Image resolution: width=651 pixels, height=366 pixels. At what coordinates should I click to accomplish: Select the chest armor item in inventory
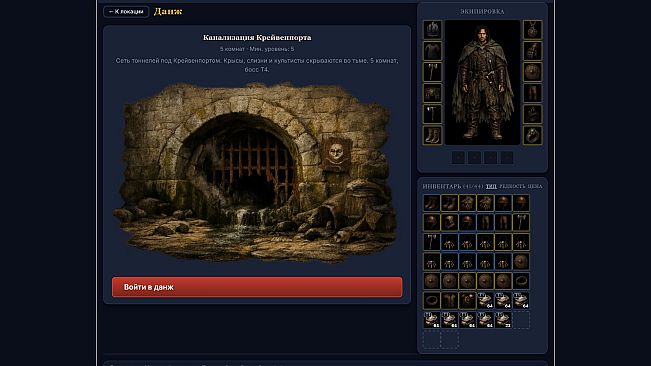coord(449,300)
